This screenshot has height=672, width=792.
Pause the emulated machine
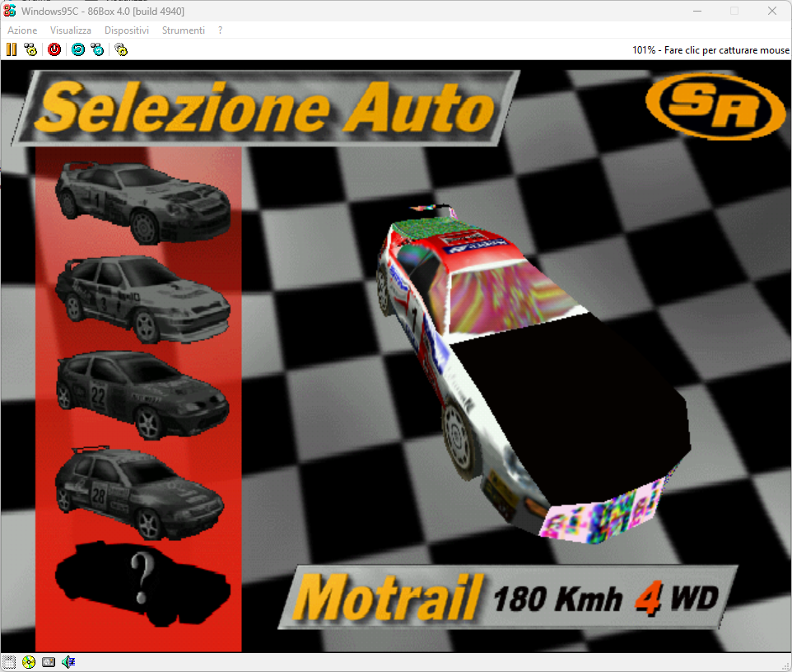(11, 49)
